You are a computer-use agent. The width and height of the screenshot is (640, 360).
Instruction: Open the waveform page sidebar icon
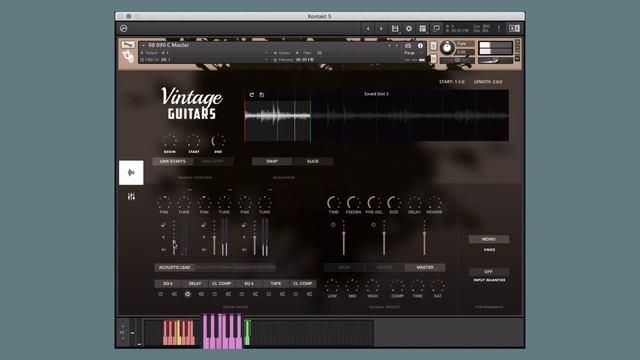131,173
